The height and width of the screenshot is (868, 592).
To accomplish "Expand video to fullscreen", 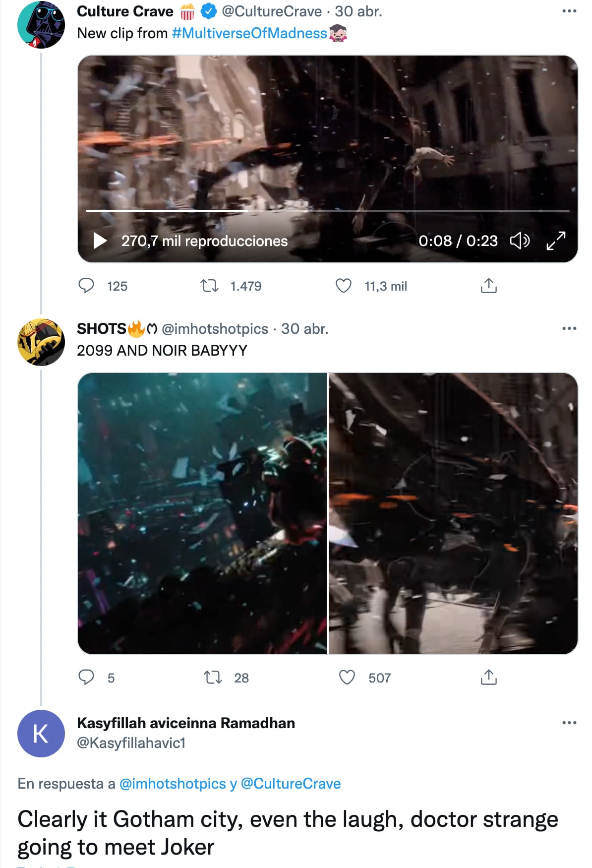I will click(556, 241).
